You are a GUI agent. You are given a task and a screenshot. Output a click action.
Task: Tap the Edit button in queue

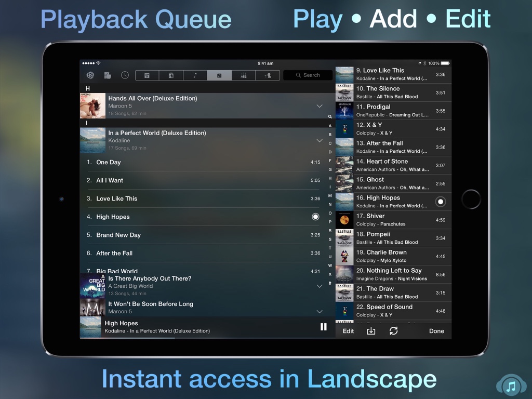(x=348, y=331)
